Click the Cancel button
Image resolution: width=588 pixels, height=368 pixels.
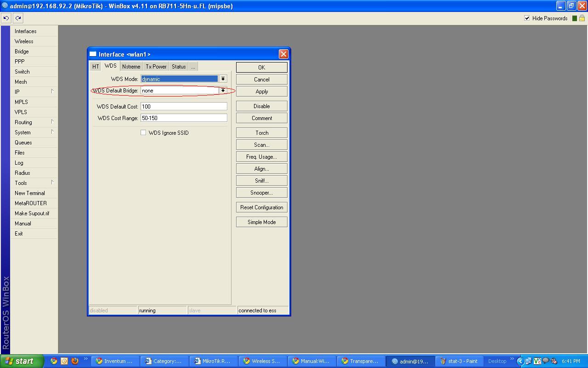(x=262, y=80)
